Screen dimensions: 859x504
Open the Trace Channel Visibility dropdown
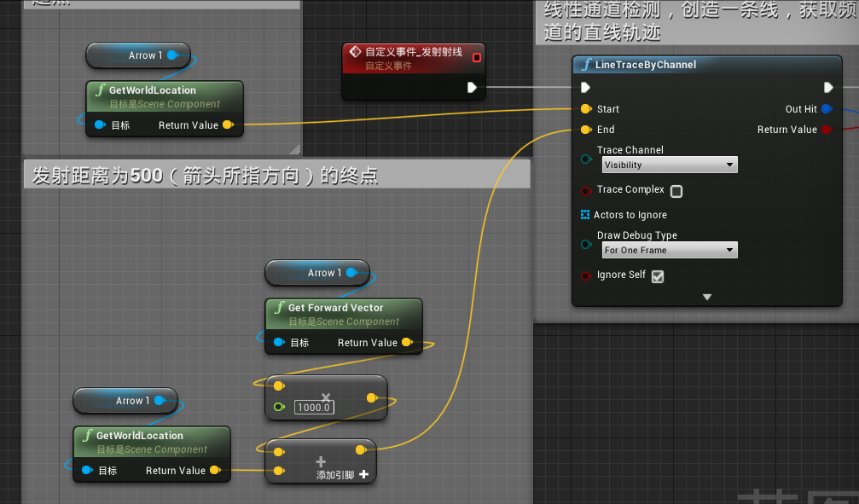click(x=669, y=165)
